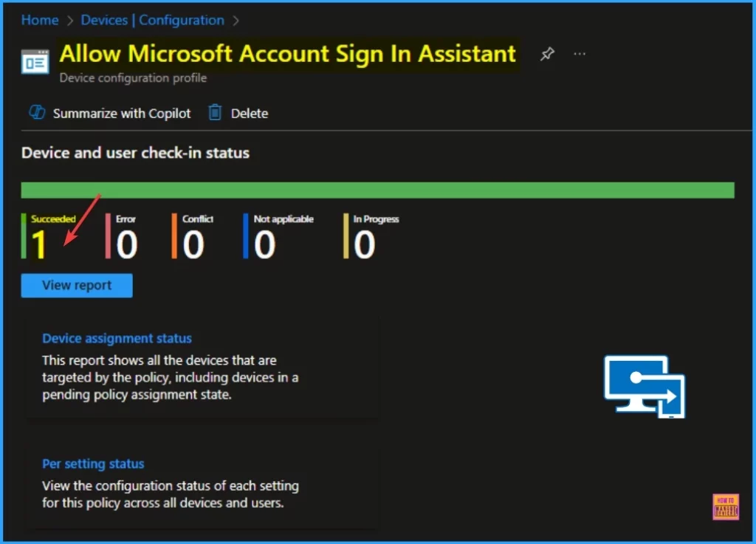Image resolution: width=756 pixels, height=544 pixels.
Task: Select the Conflict count of 0
Action: coord(193,245)
